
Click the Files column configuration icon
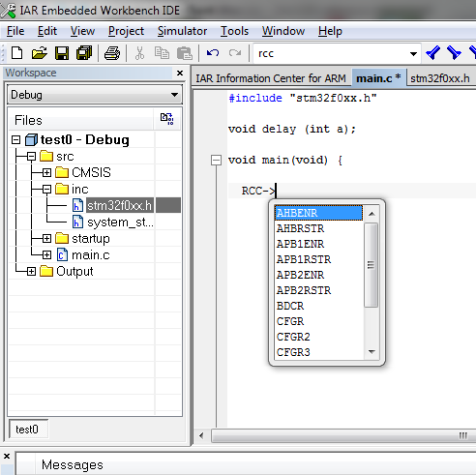point(167,119)
